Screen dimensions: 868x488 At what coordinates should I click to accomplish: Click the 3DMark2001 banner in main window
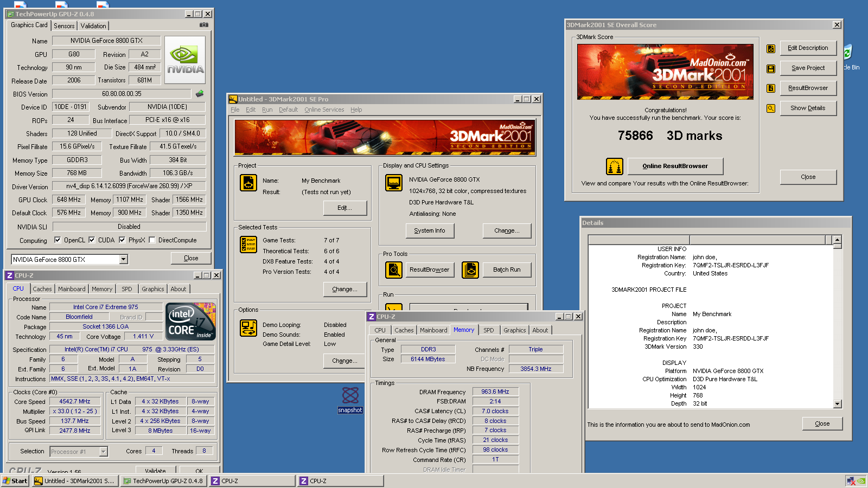(385, 137)
